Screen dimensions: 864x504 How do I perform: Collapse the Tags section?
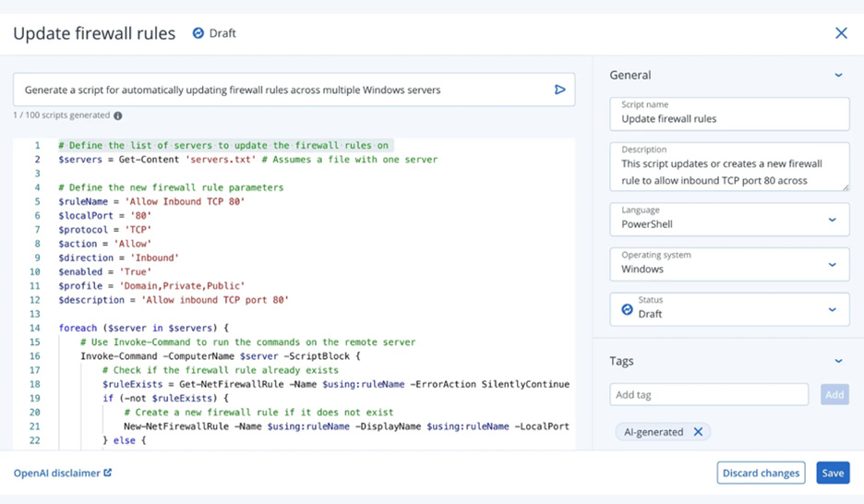(x=838, y=361)
